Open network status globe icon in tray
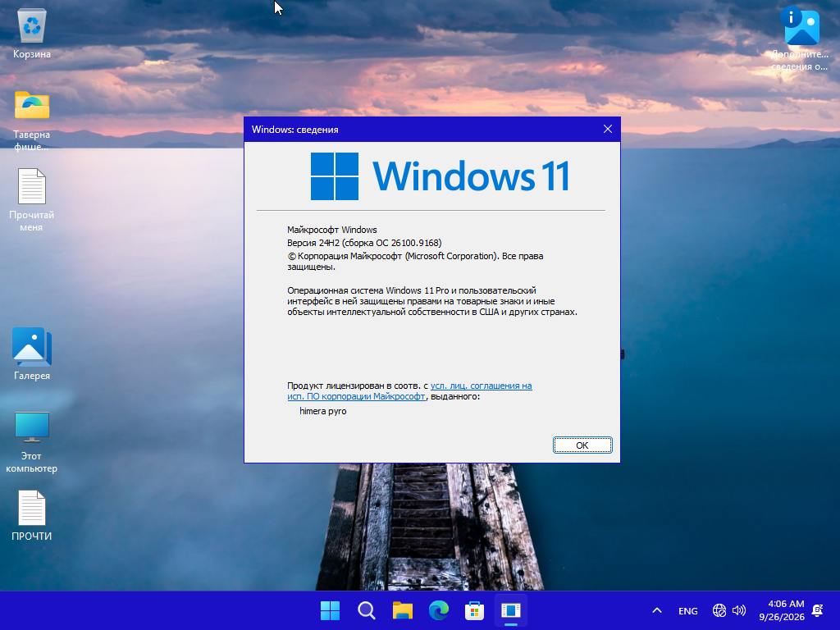The image size is (840, 630). [x=719, y=610]
